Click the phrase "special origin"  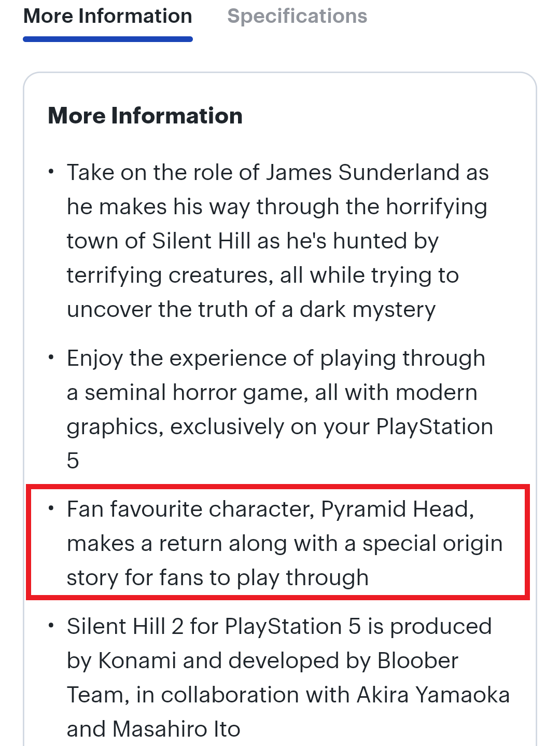click(x=432, y=543)
